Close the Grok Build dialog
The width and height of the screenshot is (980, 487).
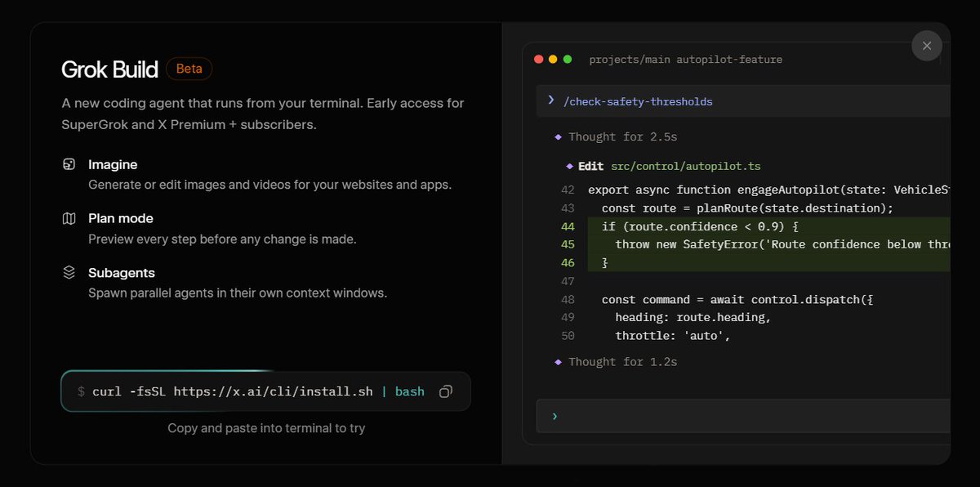926,46
